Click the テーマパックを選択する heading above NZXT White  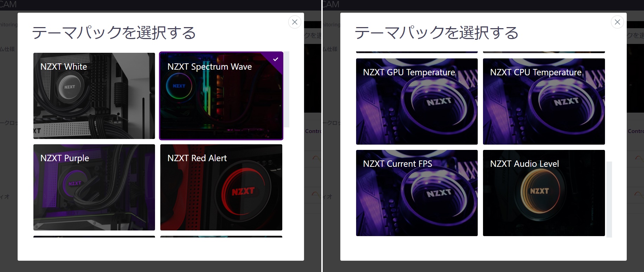114,33
